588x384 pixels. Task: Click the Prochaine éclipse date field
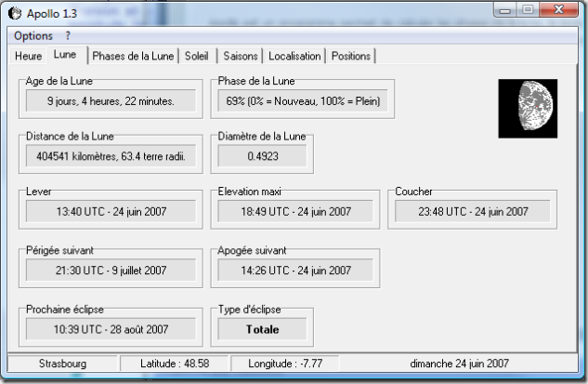coord(111,328)
